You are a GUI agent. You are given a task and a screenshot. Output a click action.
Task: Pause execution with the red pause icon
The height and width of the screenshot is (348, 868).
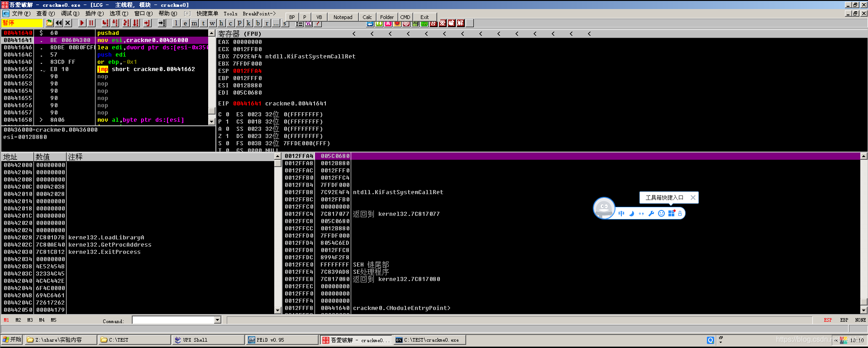[91, 23]
